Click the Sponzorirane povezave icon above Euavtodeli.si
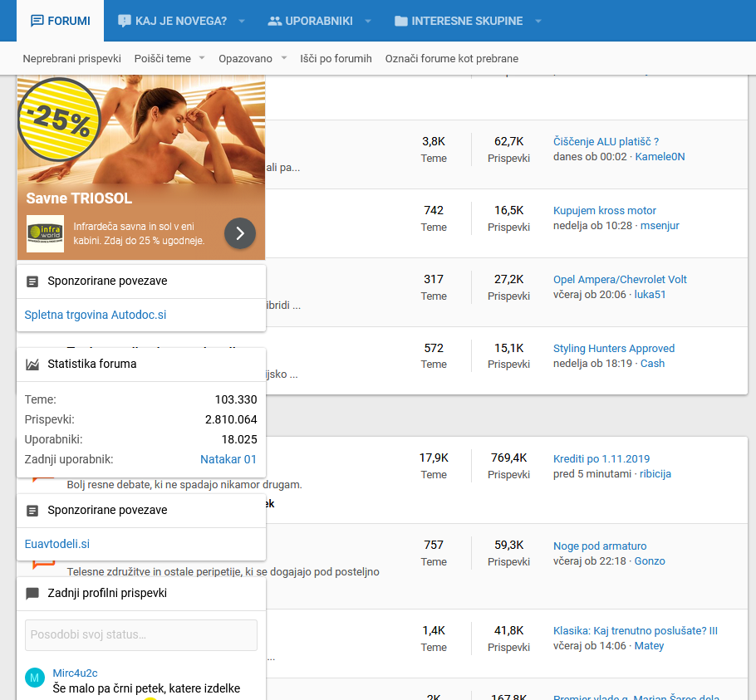 tap(32, 511)
